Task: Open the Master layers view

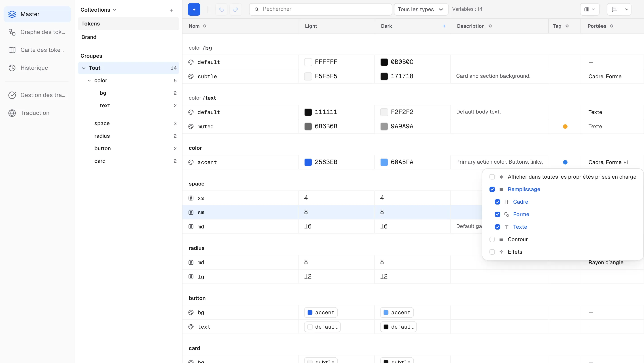Action: pyautogui.click(x=37, y=14)
